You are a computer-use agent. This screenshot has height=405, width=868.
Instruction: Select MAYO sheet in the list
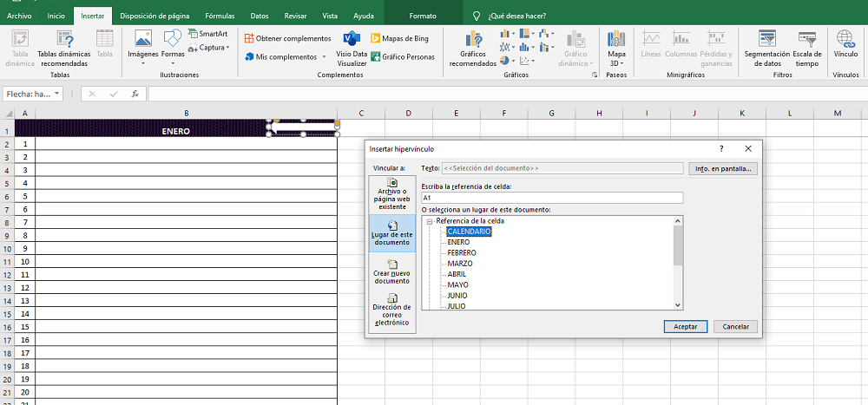[457, 285]
